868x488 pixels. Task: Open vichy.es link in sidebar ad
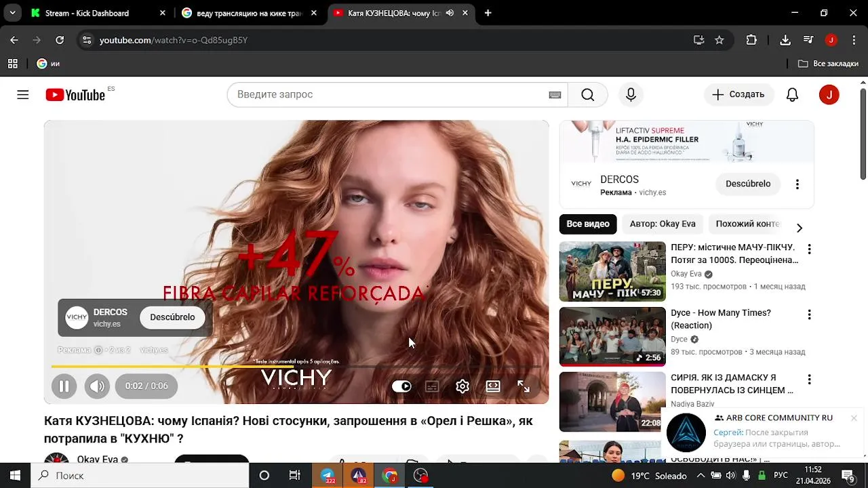tap(652, 192)
